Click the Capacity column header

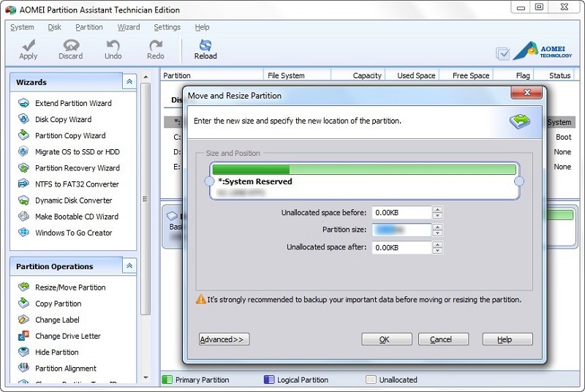(358, 75)
